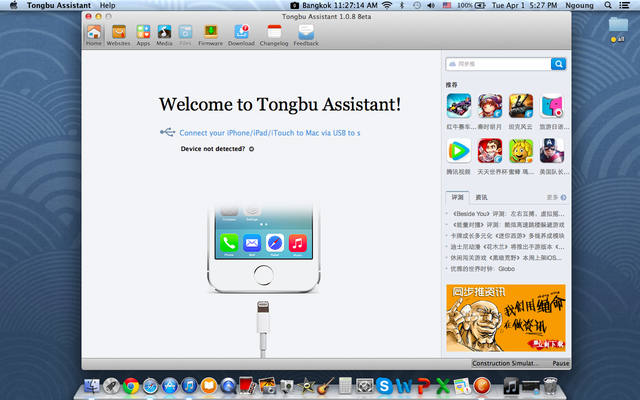Launch Safari from the Dock

(x=150, y=386)
